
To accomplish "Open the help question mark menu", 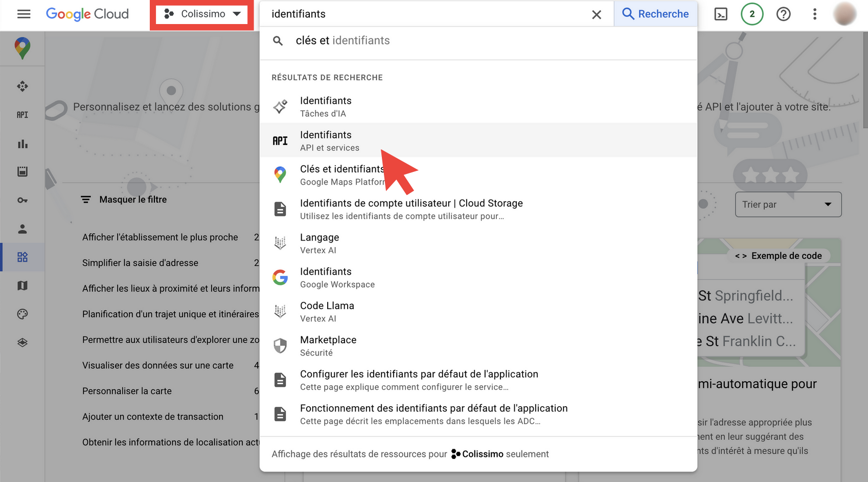I will coord(783,14).
